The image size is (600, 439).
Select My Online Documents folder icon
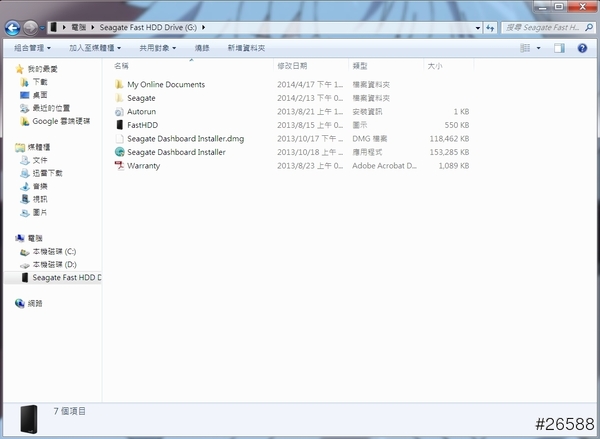click(119, 84)
